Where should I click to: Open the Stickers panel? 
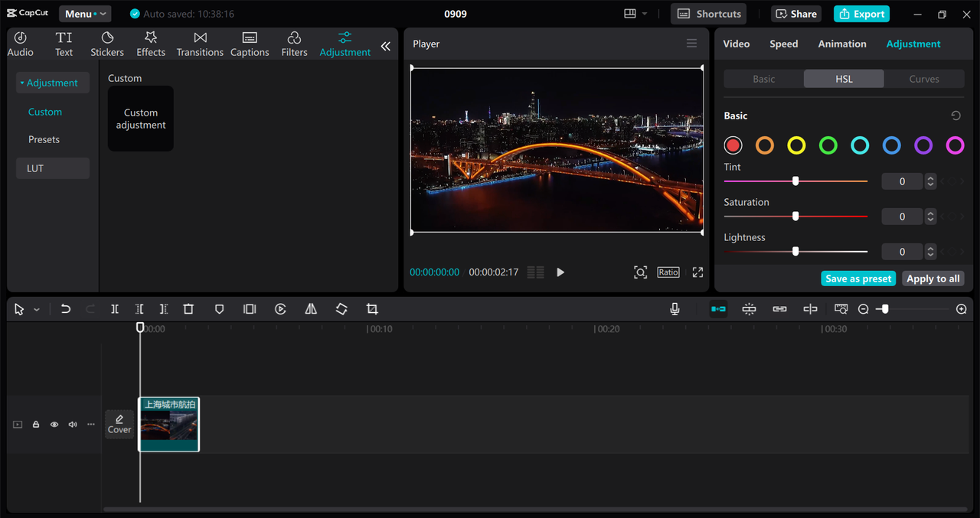click(x=107, y=44)
